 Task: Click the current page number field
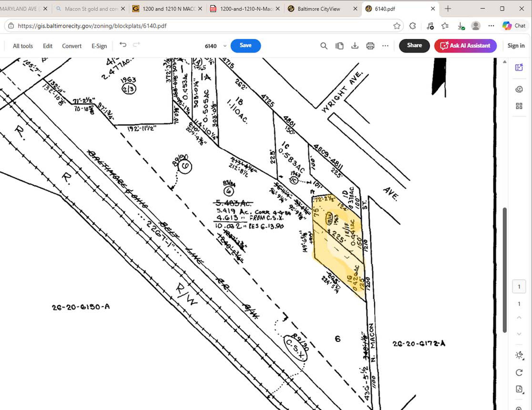[519, 287]
